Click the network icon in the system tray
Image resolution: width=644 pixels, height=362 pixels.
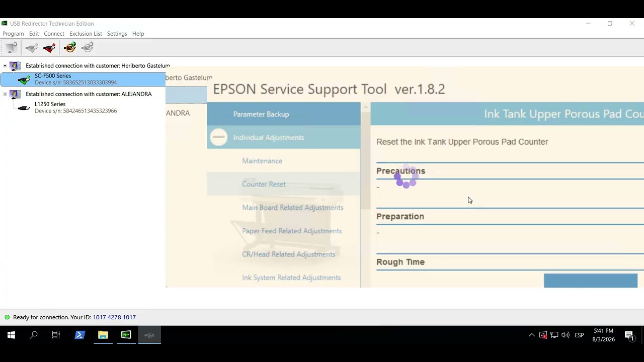point(554,335)
